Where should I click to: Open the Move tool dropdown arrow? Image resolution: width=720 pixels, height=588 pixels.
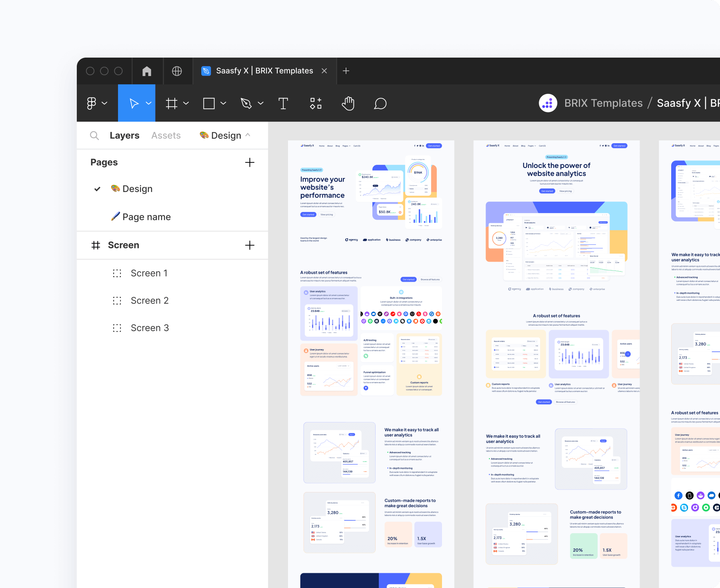(148, 103)
